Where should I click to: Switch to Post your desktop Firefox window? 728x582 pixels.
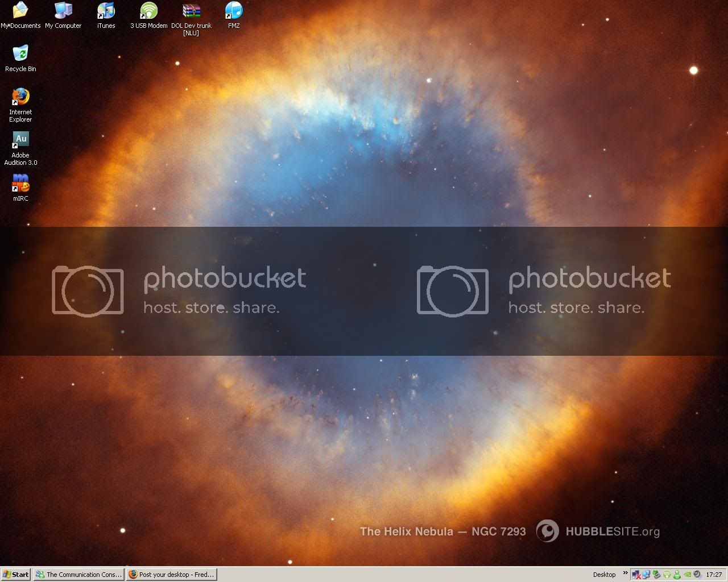point(171,575)
